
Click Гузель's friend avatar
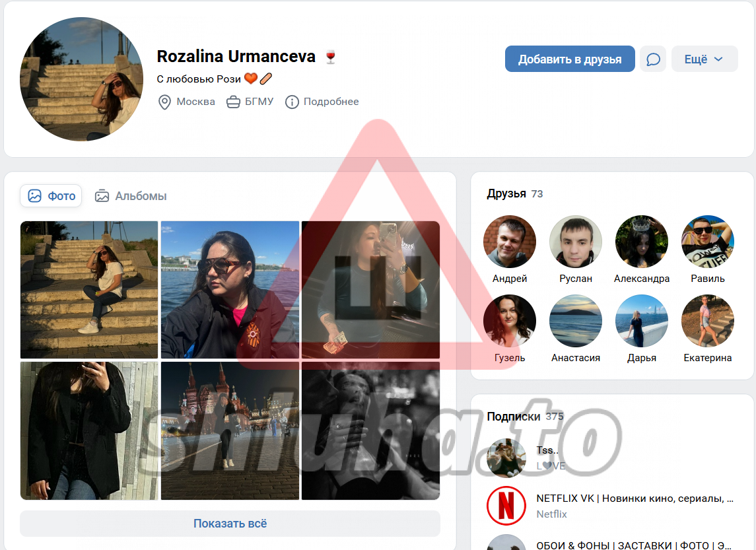pos(509,321)
